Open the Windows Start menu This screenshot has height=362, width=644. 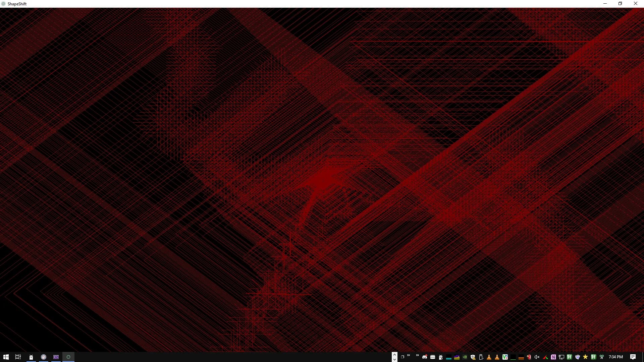(x=6, y=357)
